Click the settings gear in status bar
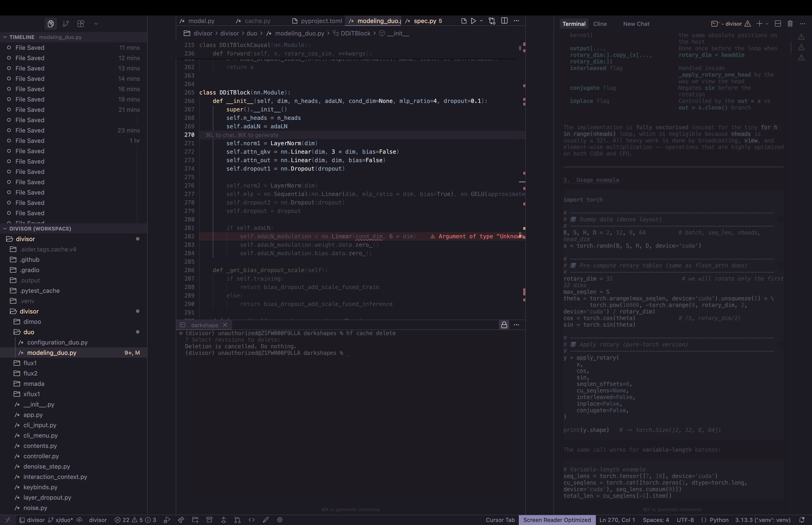Viewport: 812px width, 525px height. (280, 520)
